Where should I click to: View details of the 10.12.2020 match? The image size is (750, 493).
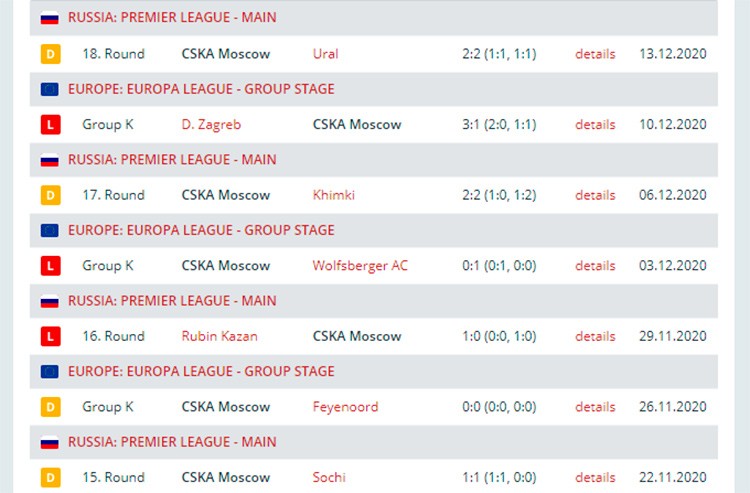(x=595, y=124)
